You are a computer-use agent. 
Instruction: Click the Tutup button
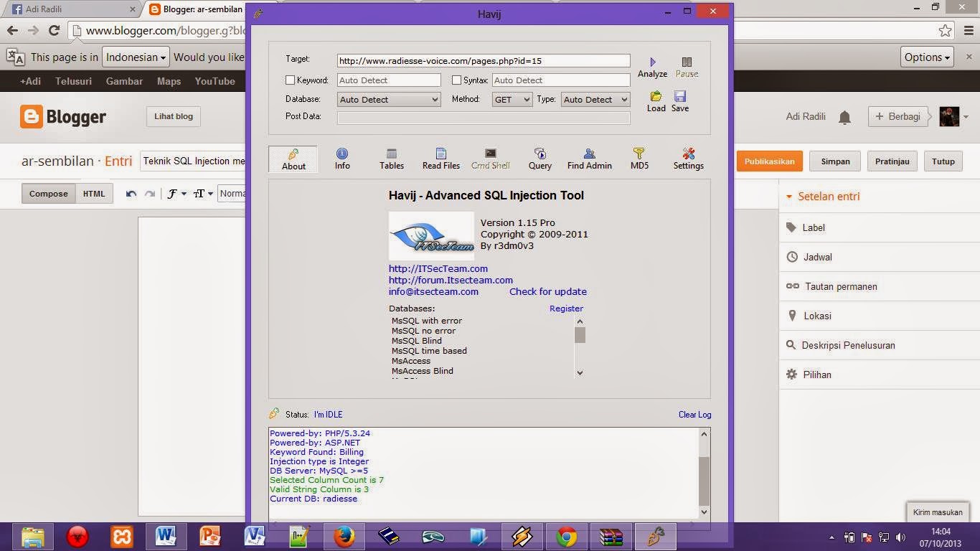pyautogui.click(x=943, y=161)
